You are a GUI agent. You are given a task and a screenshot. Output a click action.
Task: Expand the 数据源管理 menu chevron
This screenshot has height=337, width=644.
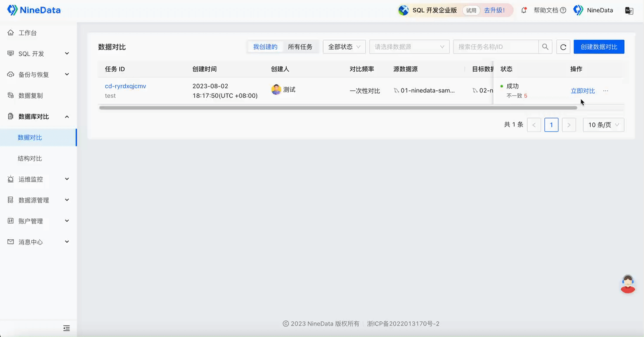pos(67,199)
